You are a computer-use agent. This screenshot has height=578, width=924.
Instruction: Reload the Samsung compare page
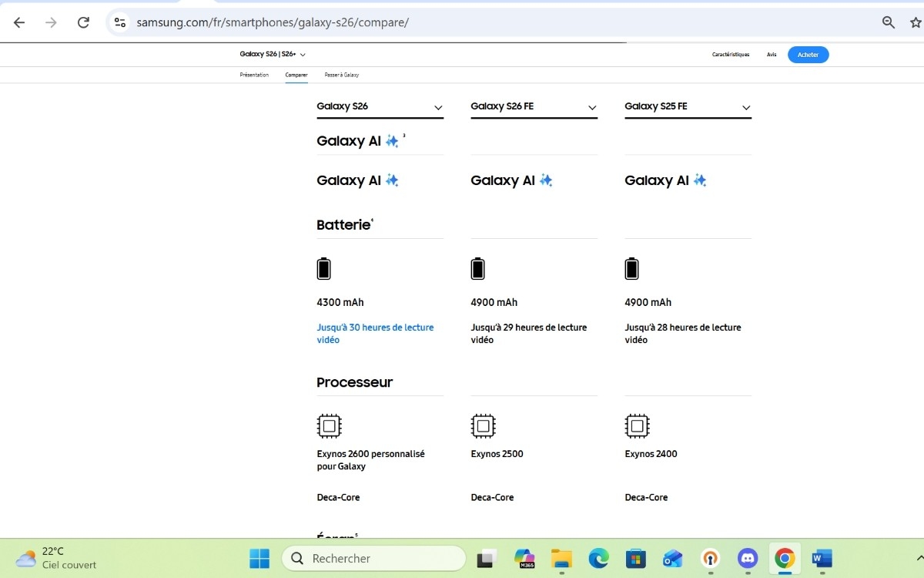tap(84, 22)
